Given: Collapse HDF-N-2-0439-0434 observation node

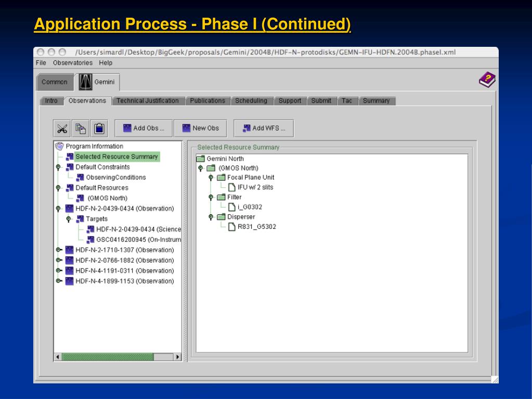Looking at the screenshot, I should pos(58,209).
